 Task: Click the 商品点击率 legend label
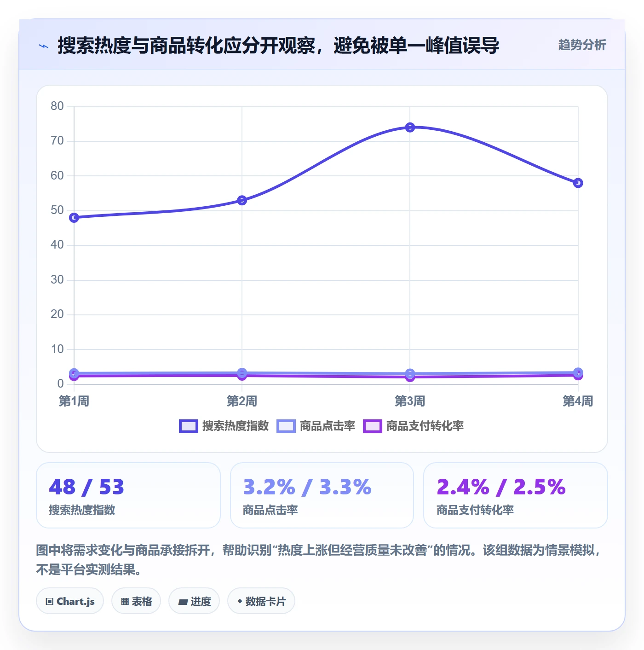328,426
